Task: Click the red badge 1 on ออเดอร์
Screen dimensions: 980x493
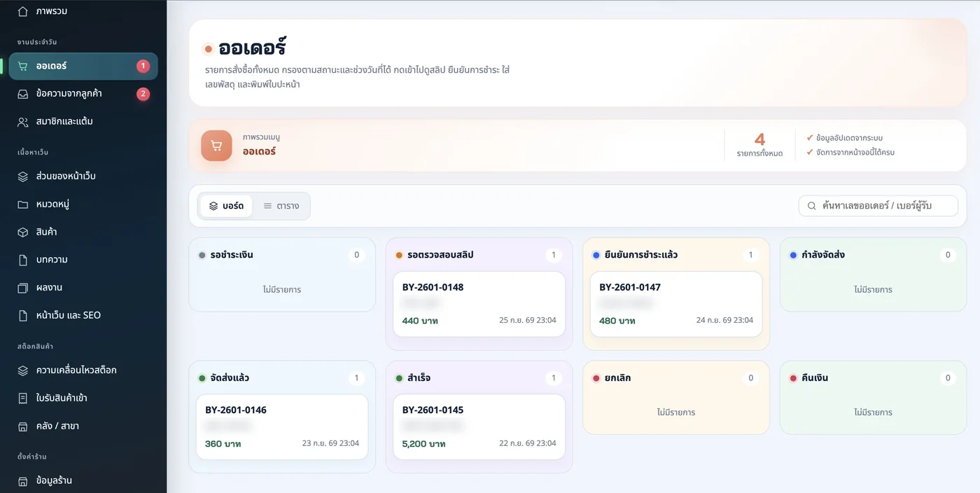Action: tap(143, 66)
